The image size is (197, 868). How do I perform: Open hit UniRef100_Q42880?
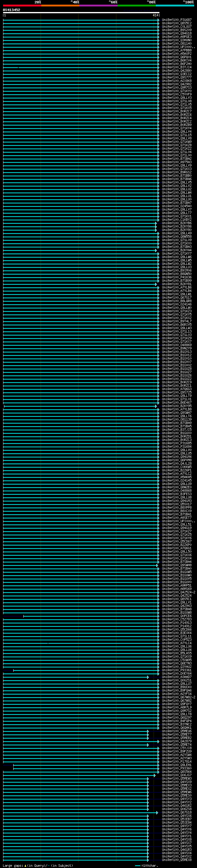[176, 71]
